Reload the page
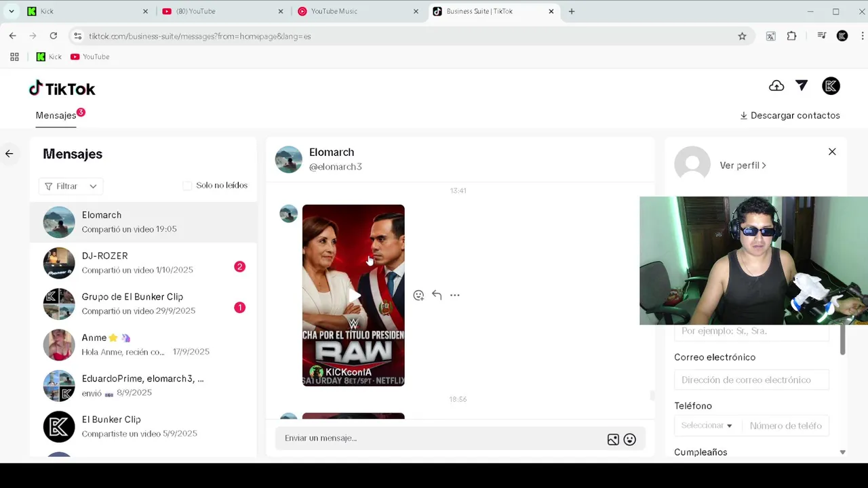The height and width of the screenshot is (488, 868). pos(53,36)
